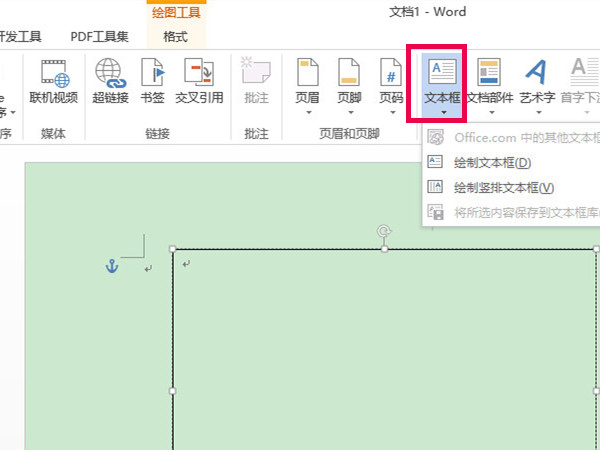Click Office.com 中的其他文本框 menu entry
Viewport: 600px width, 450px height.
point(520,138)
